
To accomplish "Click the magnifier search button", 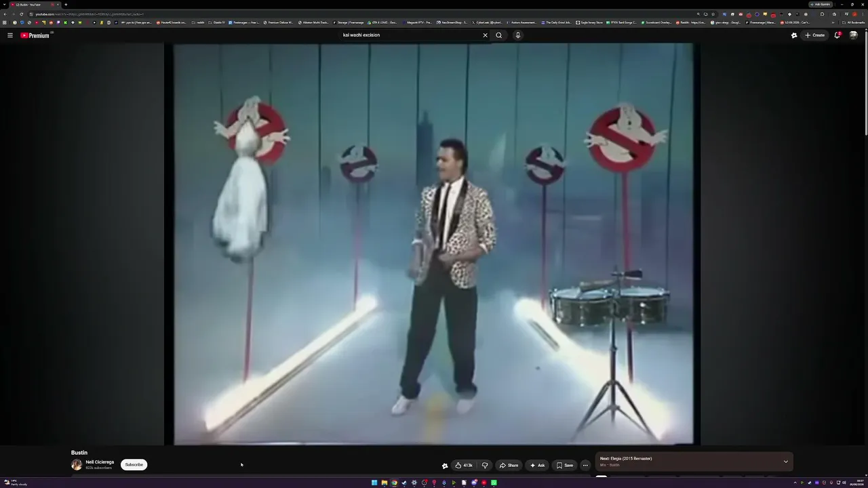I will coord(499,35).
